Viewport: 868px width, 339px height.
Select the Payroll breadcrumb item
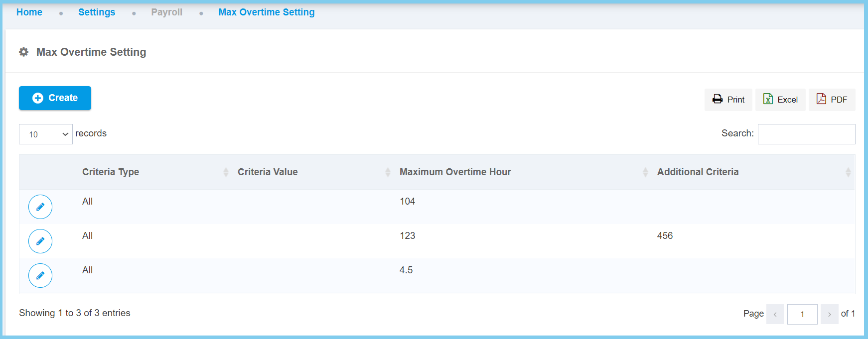[x=167, y=12]
